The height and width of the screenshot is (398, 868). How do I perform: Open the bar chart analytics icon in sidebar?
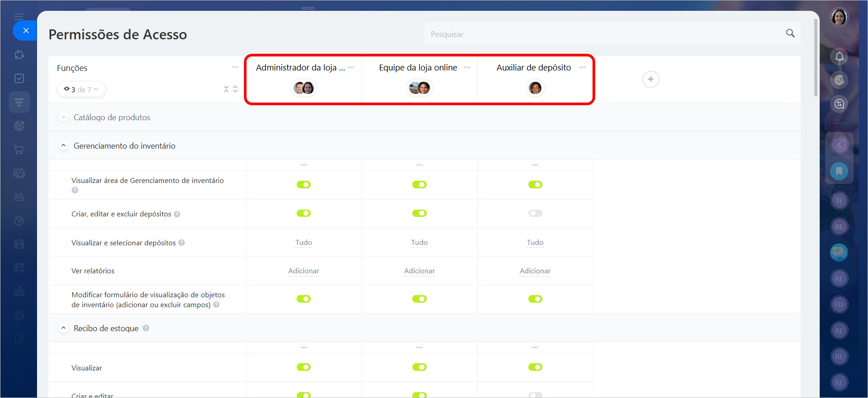(x=19, y=291)
